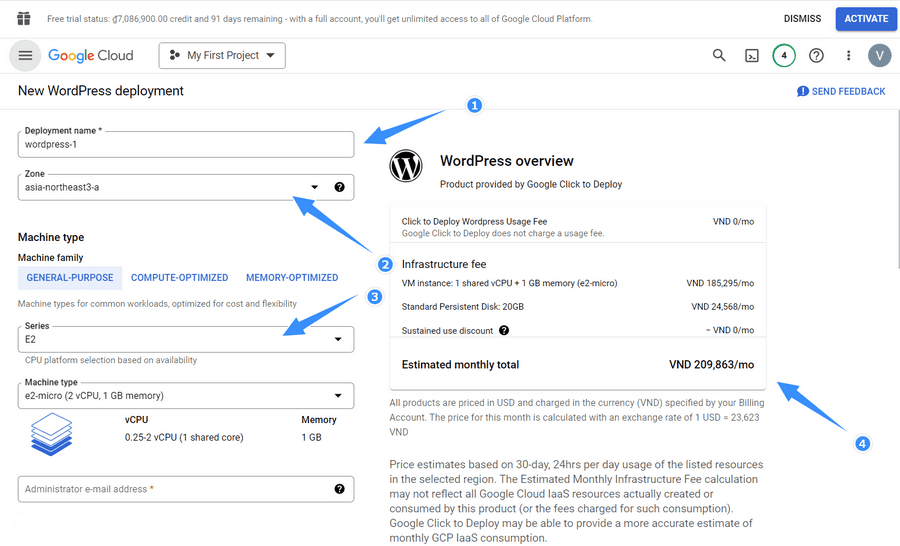Click the free trial gift icon
Viewport: 900px width, 546px height.
tap(24, 19)
